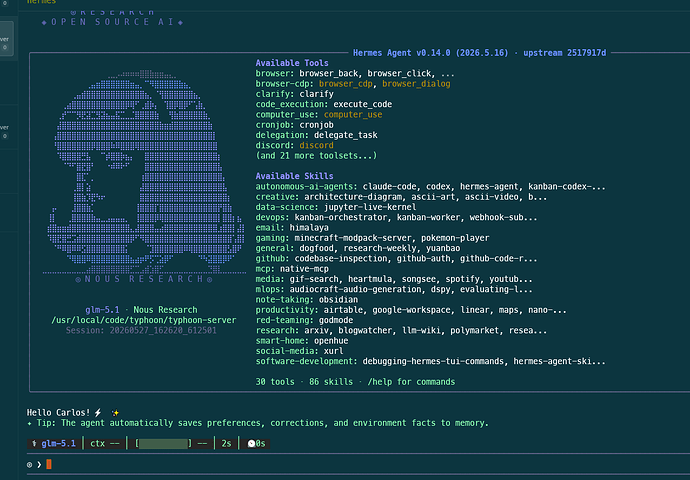Screen dimensions: 690x480
Task: Click the 'ctx --' status bar segment
Action: 105,443
